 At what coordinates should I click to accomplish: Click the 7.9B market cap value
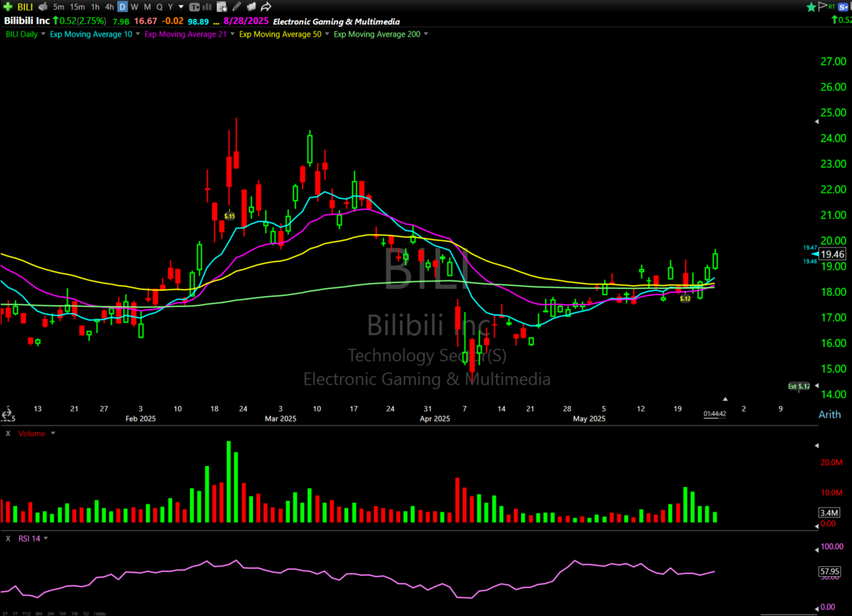(121, 22)
